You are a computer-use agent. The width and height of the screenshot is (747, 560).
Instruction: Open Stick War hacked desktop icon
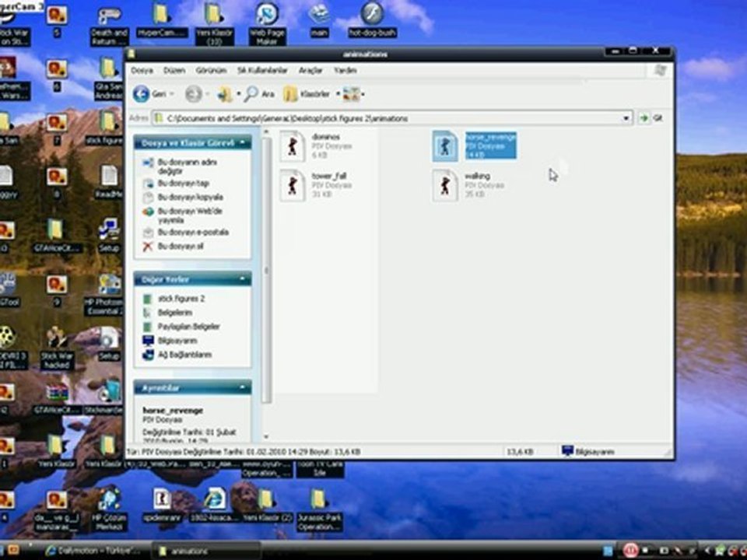coord(57,348)
